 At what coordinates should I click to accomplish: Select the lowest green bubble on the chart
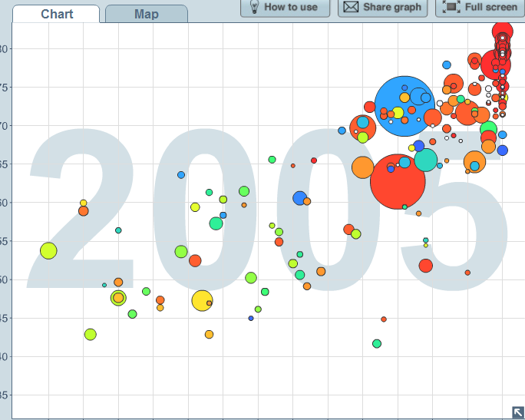(x=377, y=343)
